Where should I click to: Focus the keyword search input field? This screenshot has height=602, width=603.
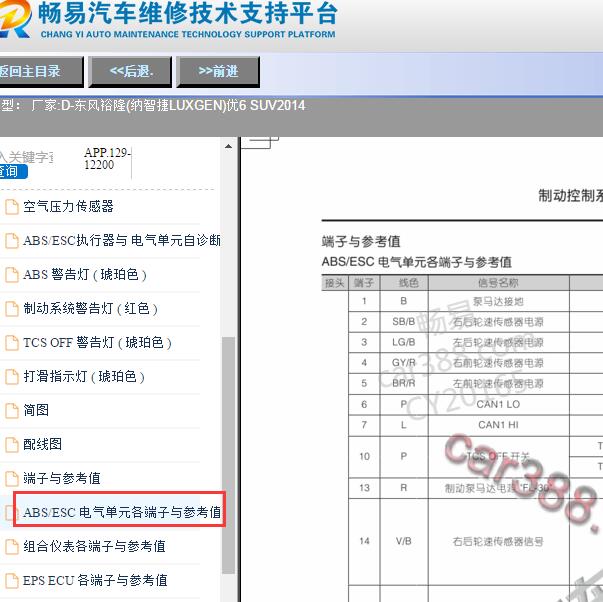tap(26, 157)
